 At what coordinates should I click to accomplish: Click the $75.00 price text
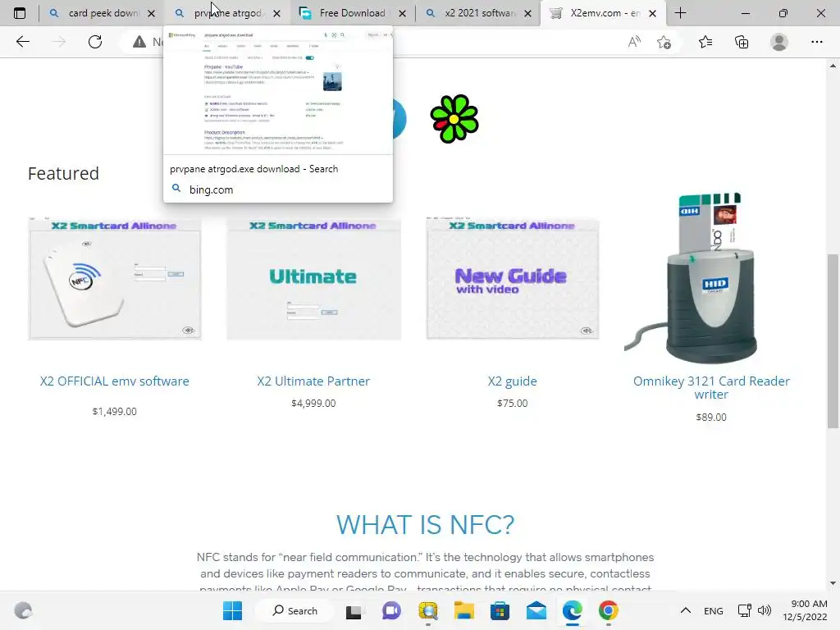tap(512, 403)
